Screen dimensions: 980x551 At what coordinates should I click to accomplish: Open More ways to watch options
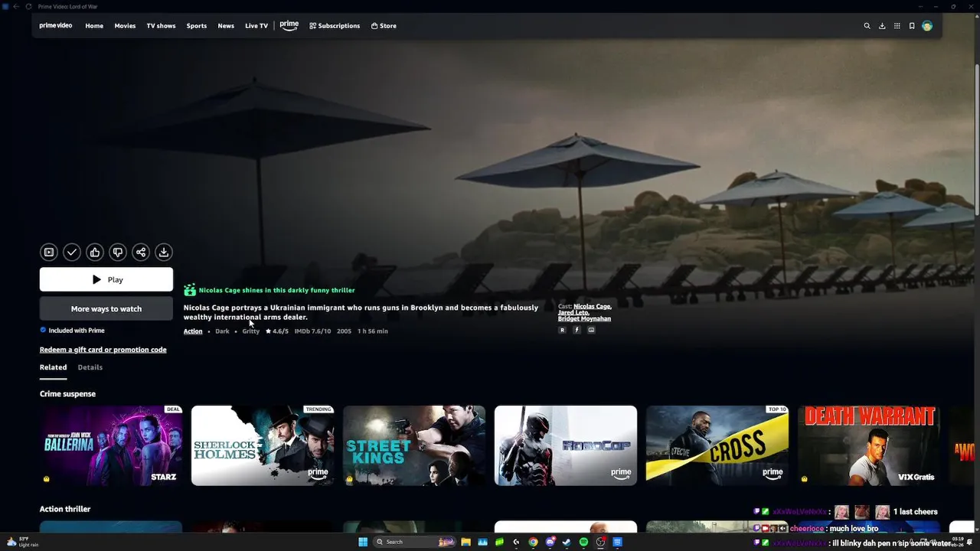point(106,308)
